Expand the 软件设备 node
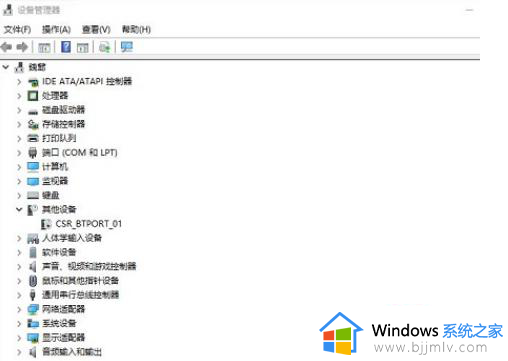The height and width of the screenshot is (361, 508). [x=19, y=252]
